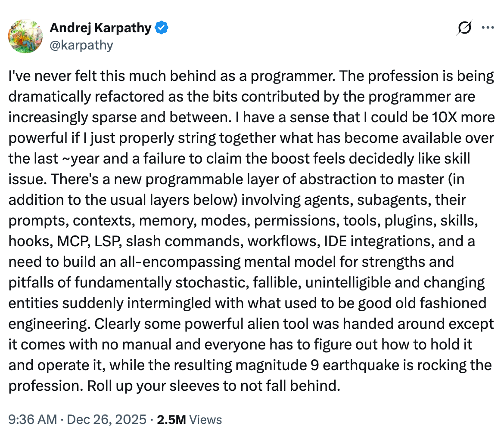Open the Grok explain-post icon
The image size is (504, 439).
click(465, 28)
